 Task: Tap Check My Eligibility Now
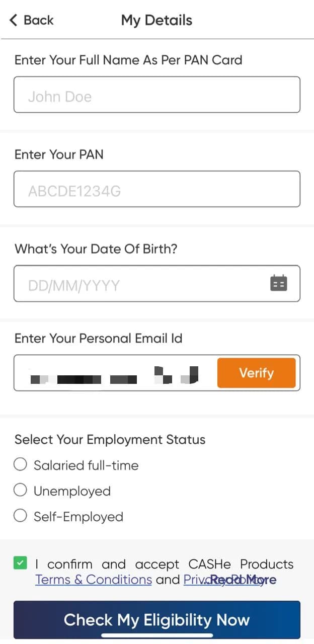(156, 620)
